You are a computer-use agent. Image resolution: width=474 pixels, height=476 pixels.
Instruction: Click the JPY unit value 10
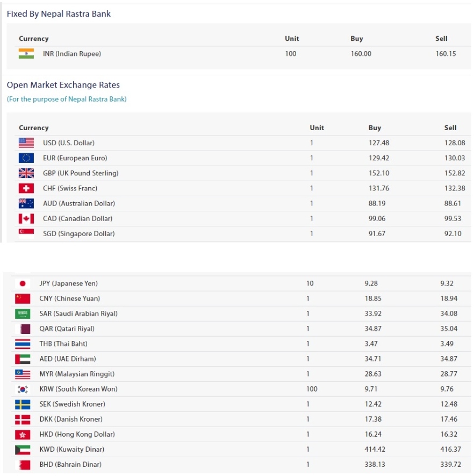tap(310, 283)
